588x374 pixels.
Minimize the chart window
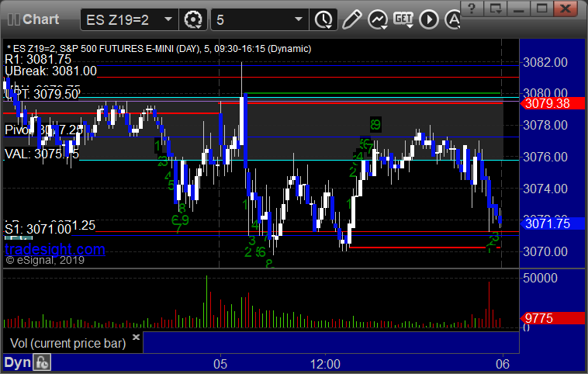[518, 9]
